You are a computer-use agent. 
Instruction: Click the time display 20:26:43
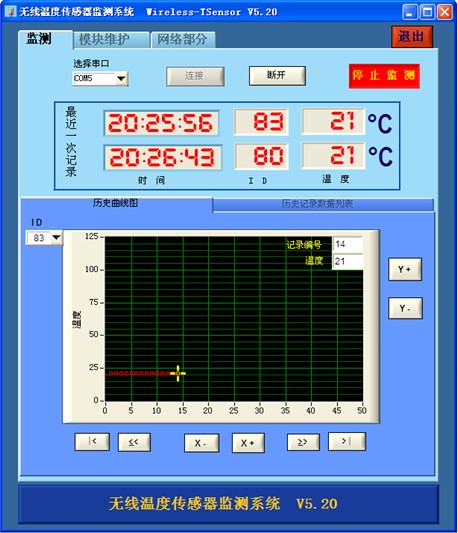tap(163, 157)
